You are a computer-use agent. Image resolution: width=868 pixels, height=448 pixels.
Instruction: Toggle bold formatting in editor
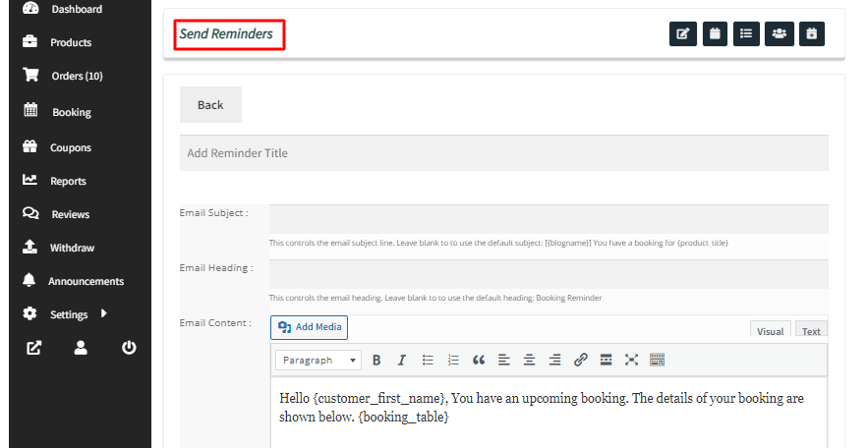(376, 360)
